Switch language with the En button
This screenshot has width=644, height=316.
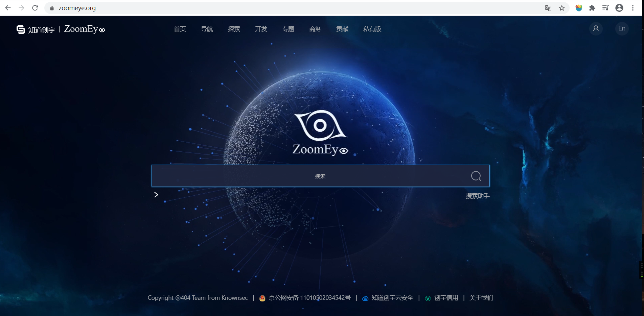click(622, 28)
